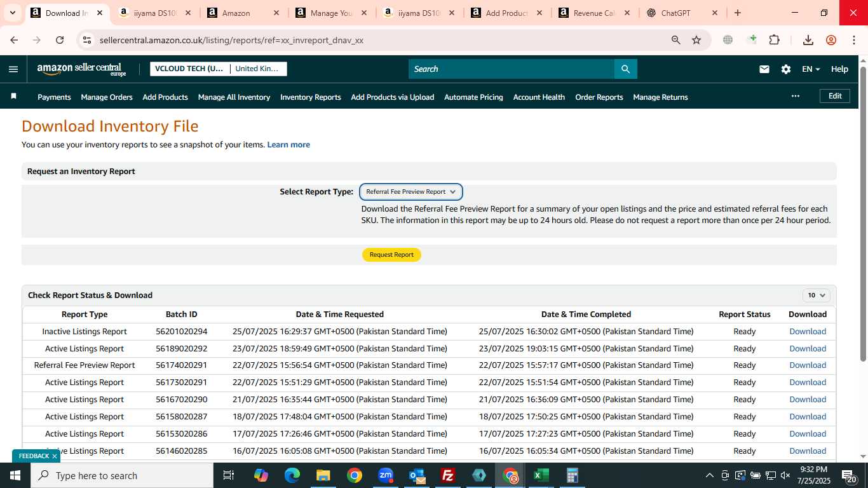Open Manage Returns in the nav bar
The width and height of the screenshot is (868, 488).
660,97
